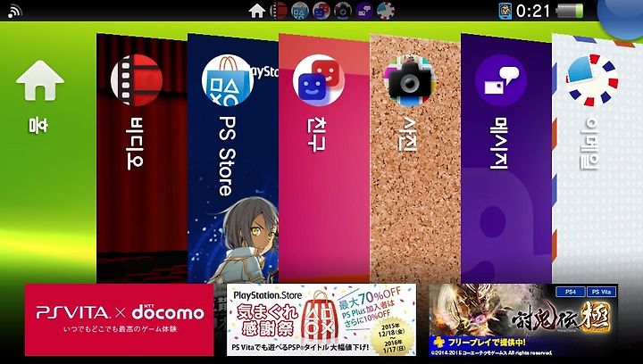This screenshot has width=643, height=364.
Task: Select the 친구 label on pink panel
Action: (316, 135)
